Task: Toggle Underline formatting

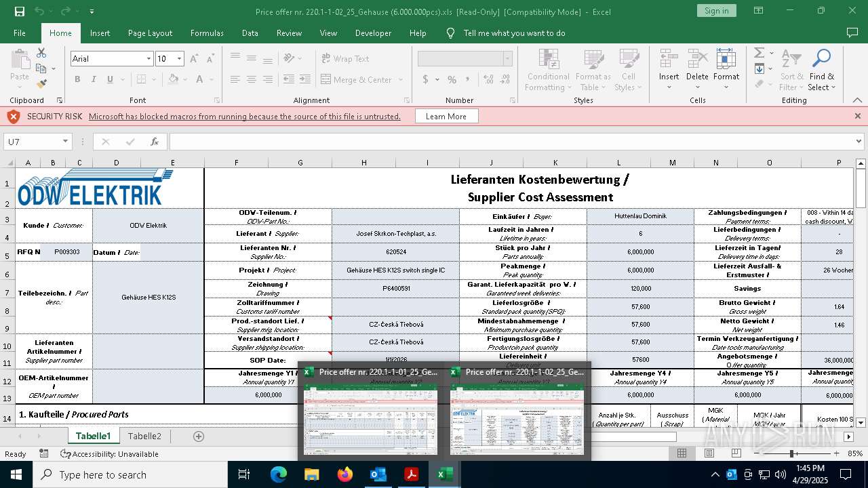Action: [x=110, y=79]
